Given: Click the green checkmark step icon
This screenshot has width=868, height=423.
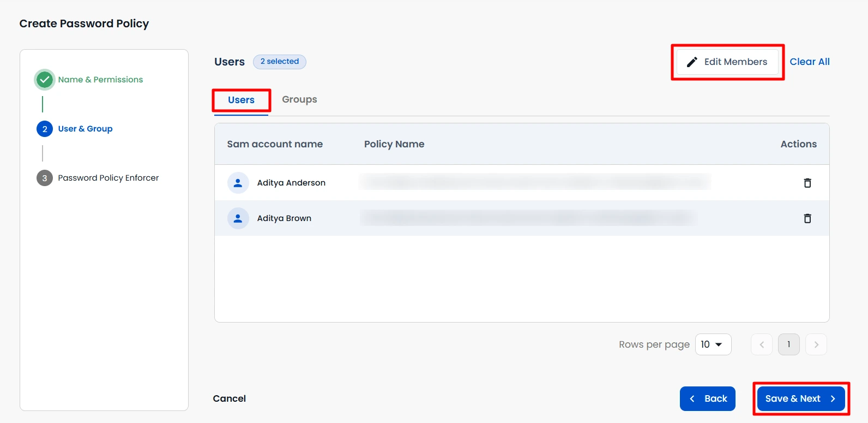Looking at the screenshot, I should [45, 80].
